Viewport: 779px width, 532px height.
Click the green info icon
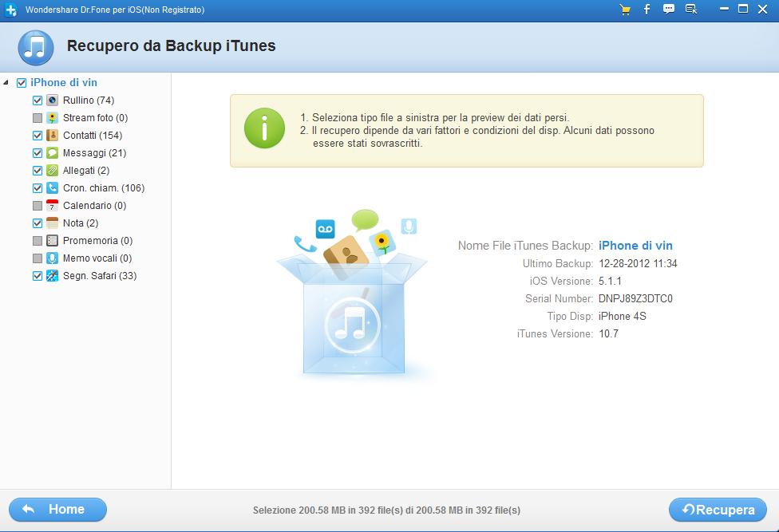tap(264, 128)
